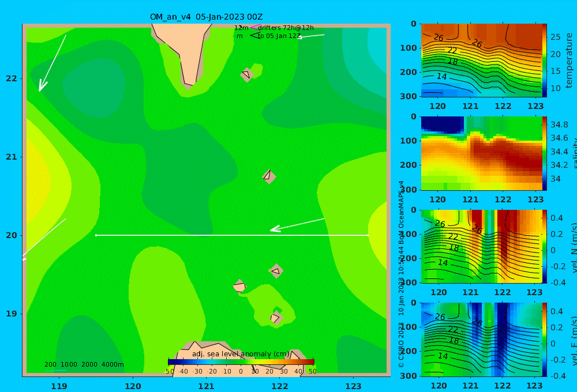
Task: Click the small island near latitude 20.8
Action: pyautogui.click(x=269, y=176)
